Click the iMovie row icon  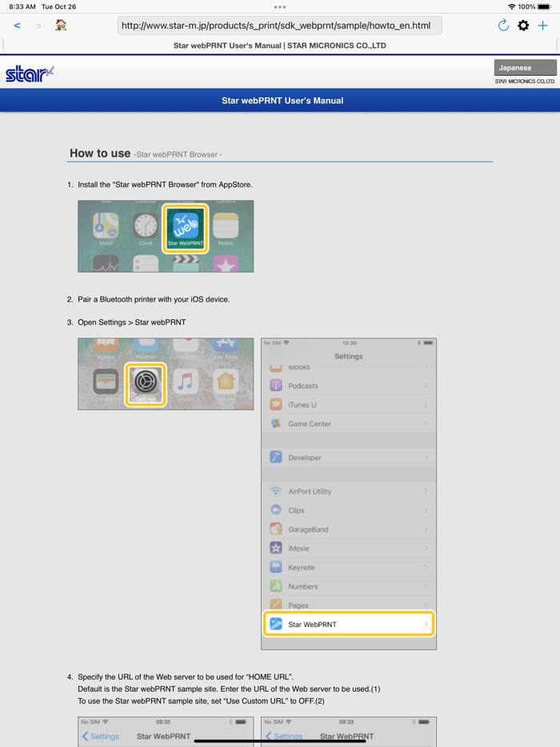click(276, 549)
